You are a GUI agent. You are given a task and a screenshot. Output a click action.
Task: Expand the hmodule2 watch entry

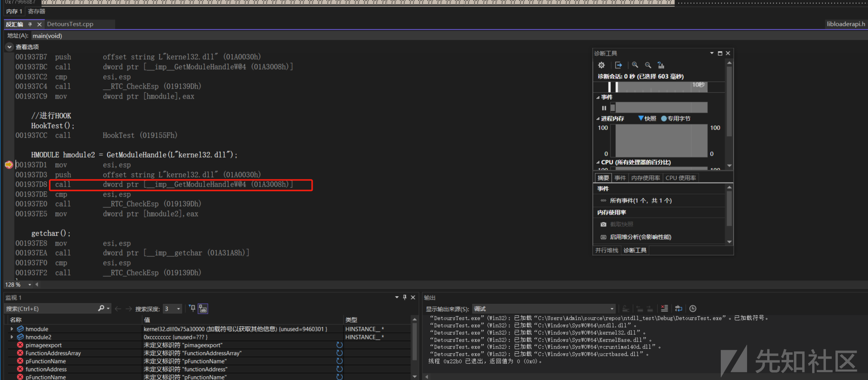pyautogui.click(x=11, y=337)
